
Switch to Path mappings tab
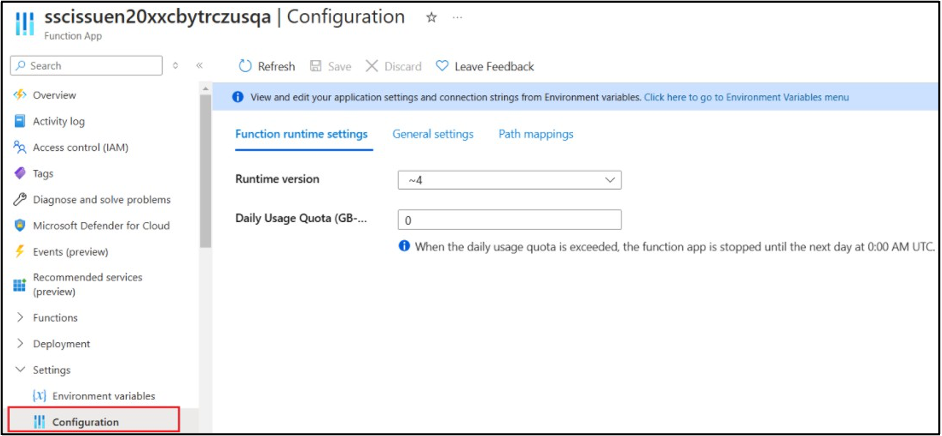coord(536,134)
